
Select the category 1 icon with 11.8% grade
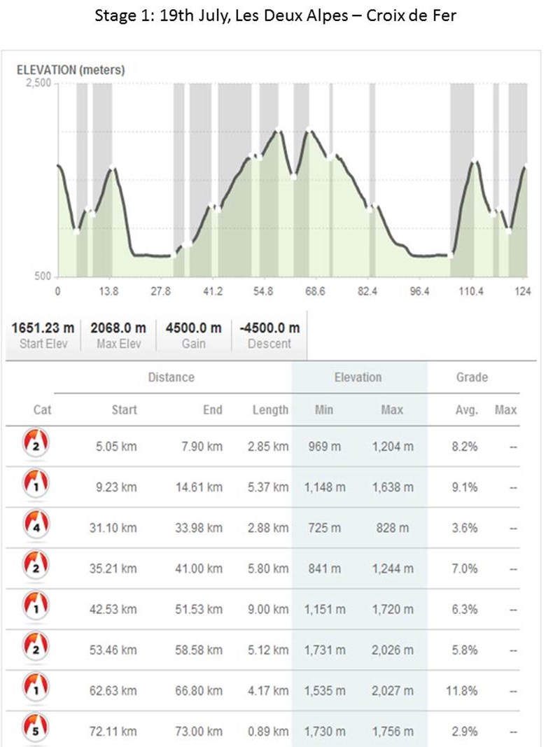point(36,687)
